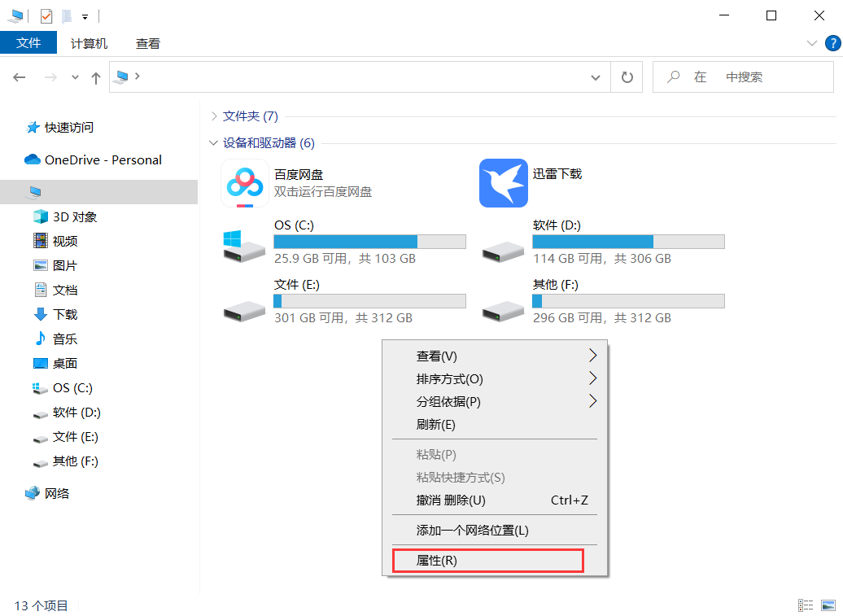Click inside the address bar field
The height and width of the screenshot is (616, 843).
360,76
